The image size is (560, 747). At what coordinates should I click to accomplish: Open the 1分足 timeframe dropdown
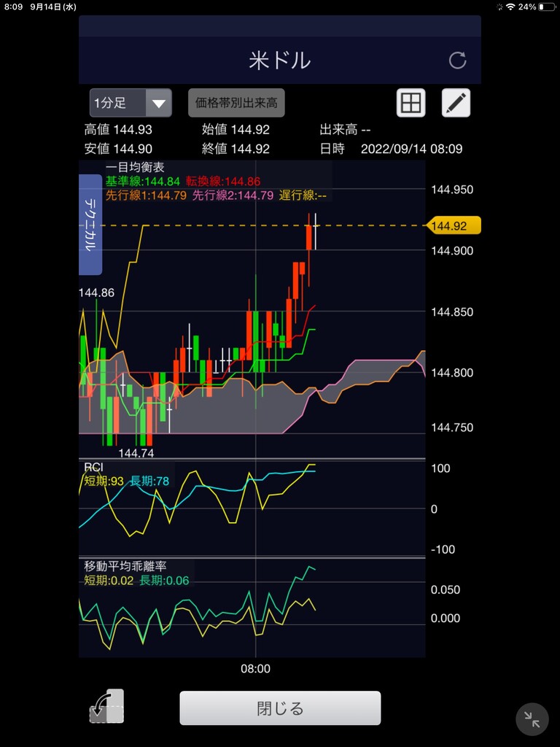click(x=131, y=102)
